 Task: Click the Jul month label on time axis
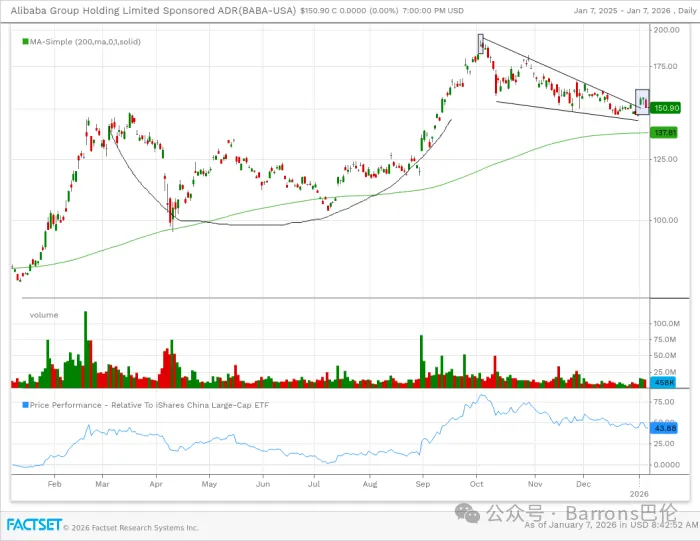pyautogui.click(x=314, y=484)
